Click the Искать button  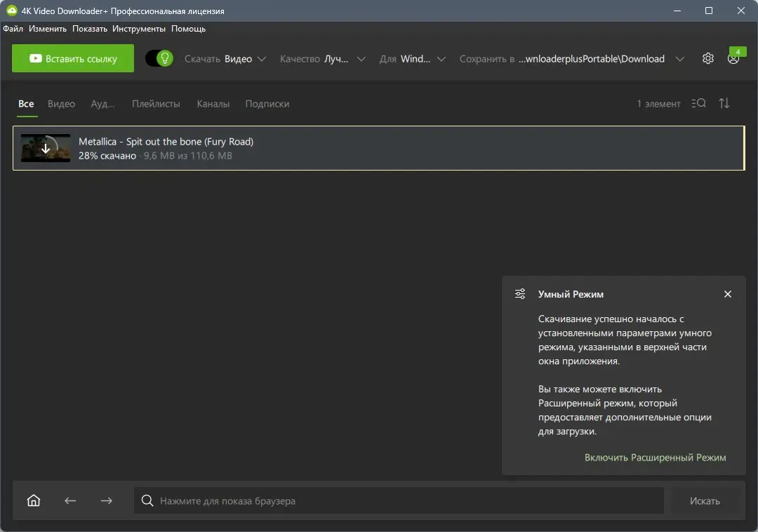point(705,501)
